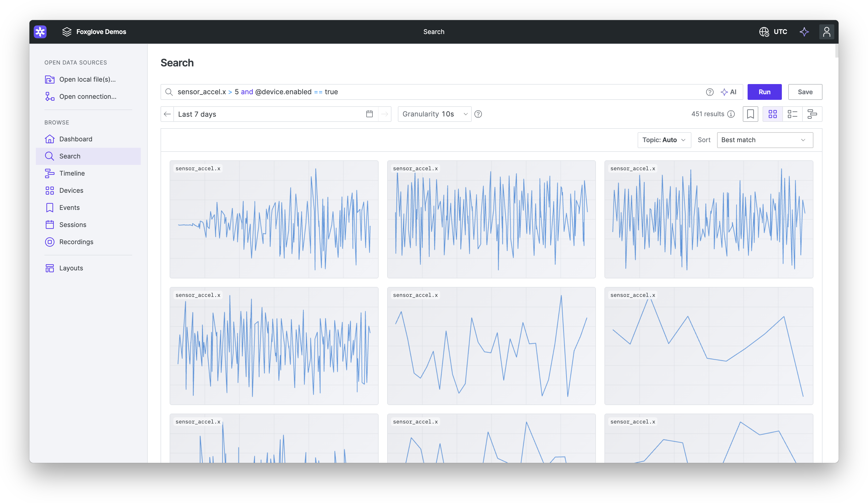Step back to the previous time range
Screen dimensions: 868x503
167,114
